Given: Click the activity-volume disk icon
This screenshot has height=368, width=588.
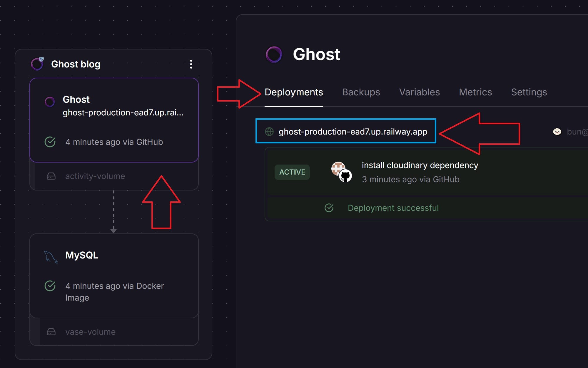Looking at the screenshot, I should 51,176.
